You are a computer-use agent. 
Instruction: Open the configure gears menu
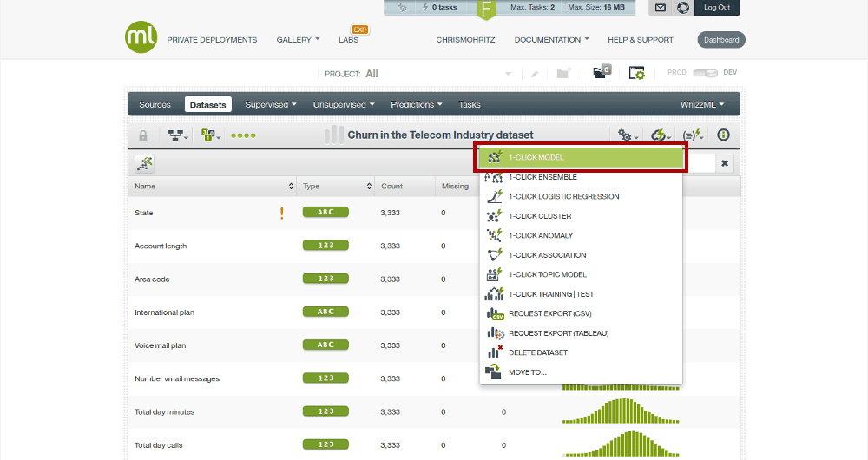pyautogui.click(x=628, y=135)
